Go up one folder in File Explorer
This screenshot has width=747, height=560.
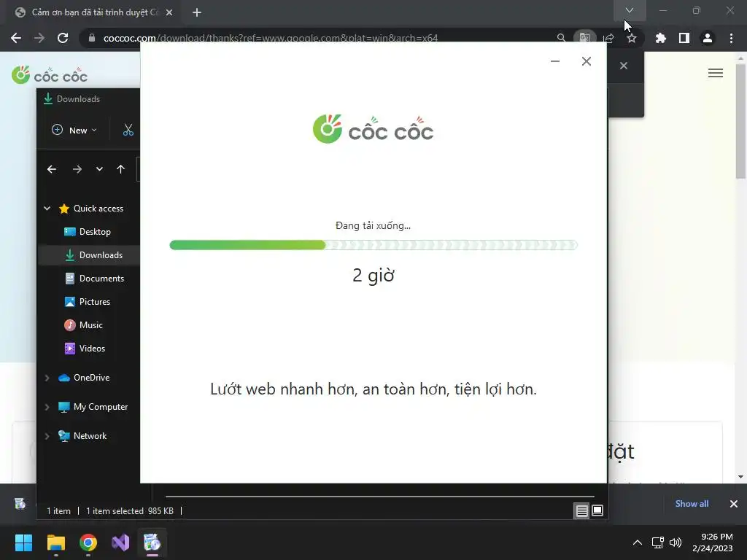pyautogui.click(x=120, y=169)
